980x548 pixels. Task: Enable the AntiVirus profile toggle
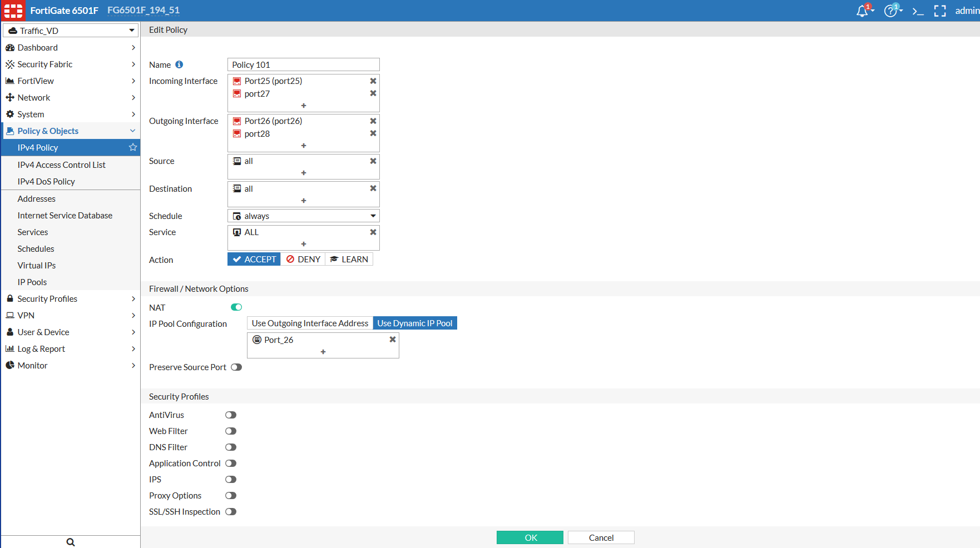pos(231,415)
